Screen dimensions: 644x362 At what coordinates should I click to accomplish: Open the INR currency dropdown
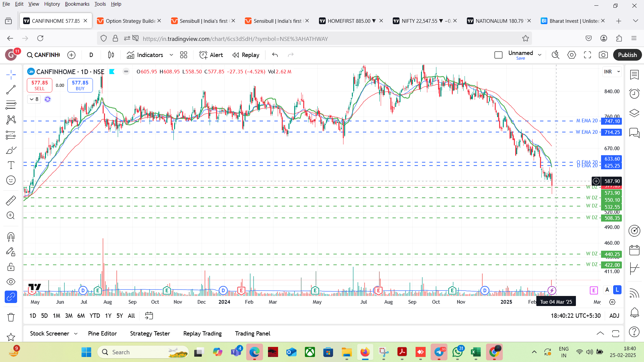[612, 72]
